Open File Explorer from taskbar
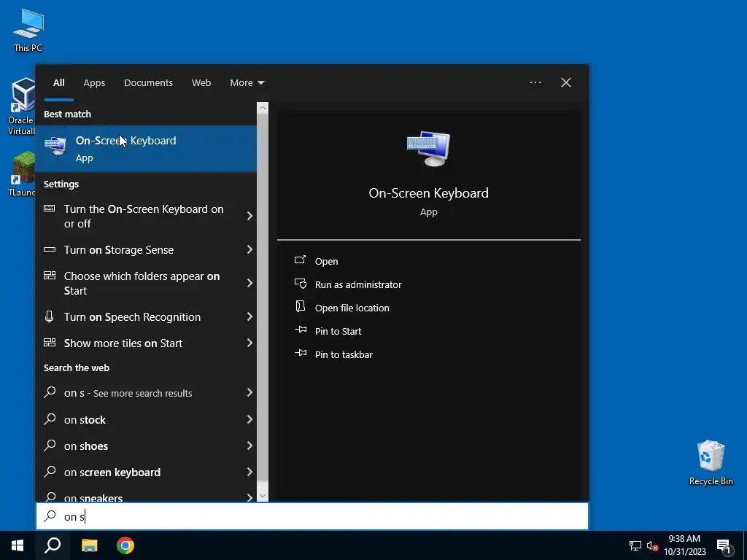Image resolution: width=747 pixels, height=560 pixels. click(x=89, y=545)
